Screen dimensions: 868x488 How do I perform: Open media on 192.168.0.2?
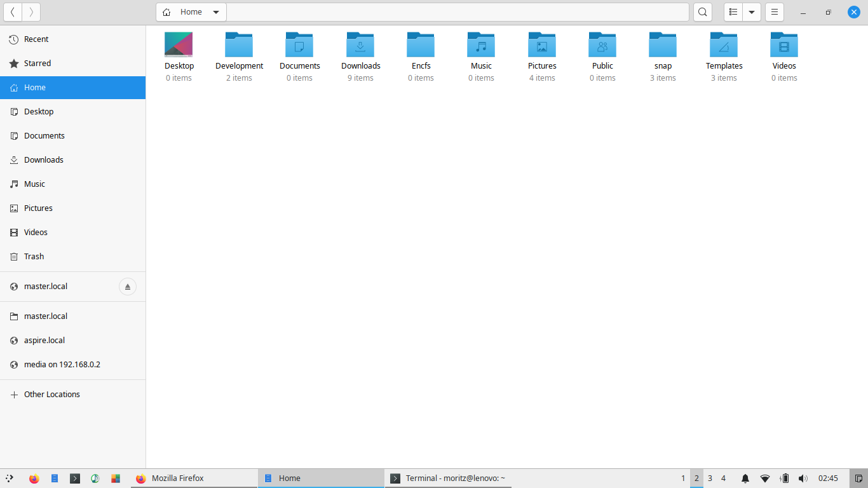click(72, 365)
